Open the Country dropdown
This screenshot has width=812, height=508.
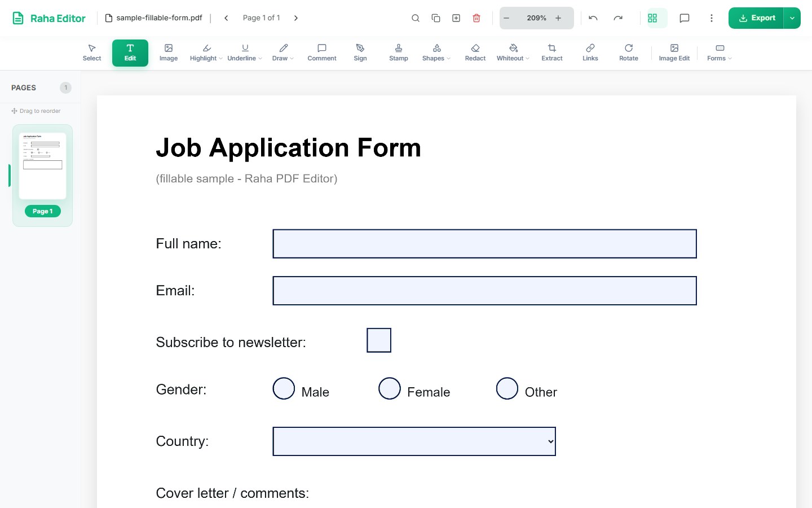point(414,441)
